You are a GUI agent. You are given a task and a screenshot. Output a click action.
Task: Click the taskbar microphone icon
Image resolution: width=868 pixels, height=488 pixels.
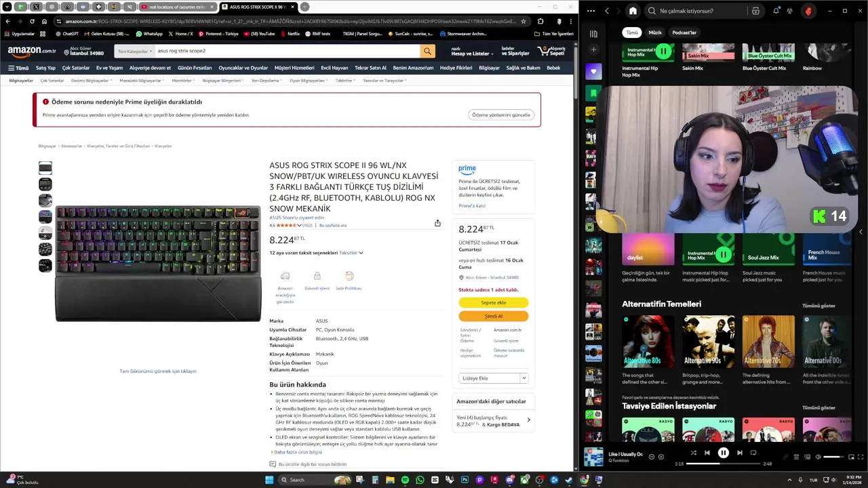[x=800, y=480]
